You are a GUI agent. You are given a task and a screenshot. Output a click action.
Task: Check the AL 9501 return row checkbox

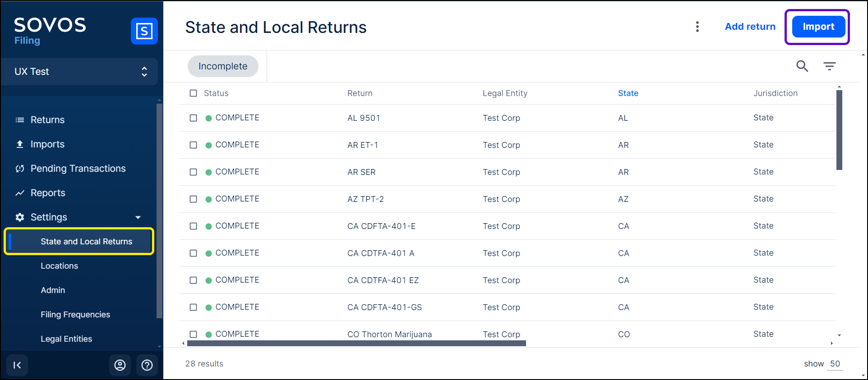pyautogui.click(x=194, y=118)
